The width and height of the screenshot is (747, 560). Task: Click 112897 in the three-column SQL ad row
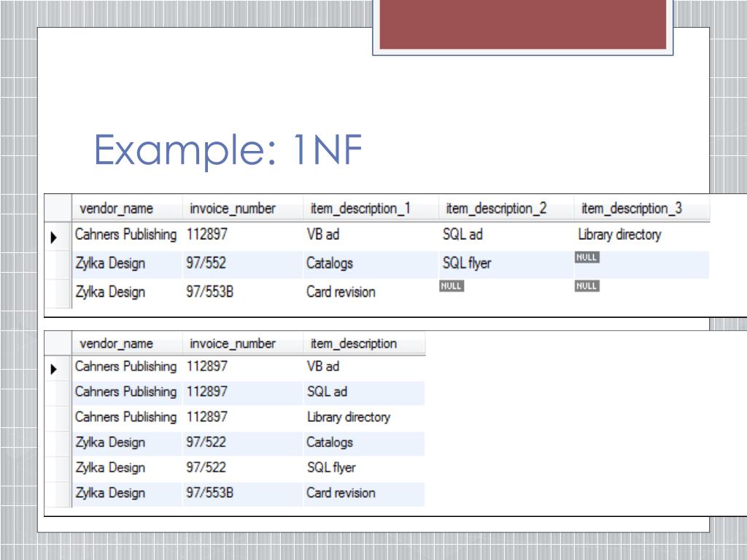click(206, 392)
